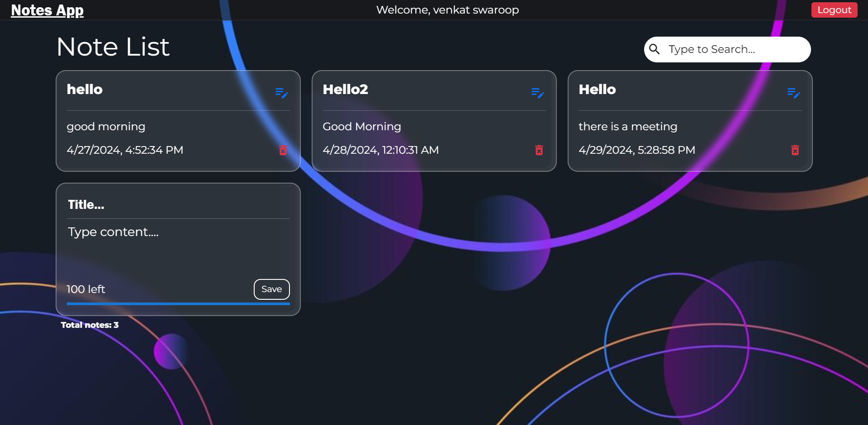Delete the 'hello' good morning note
Image resolution: width=868 pixels, height=425 pixels.
(x=283, y=150)
